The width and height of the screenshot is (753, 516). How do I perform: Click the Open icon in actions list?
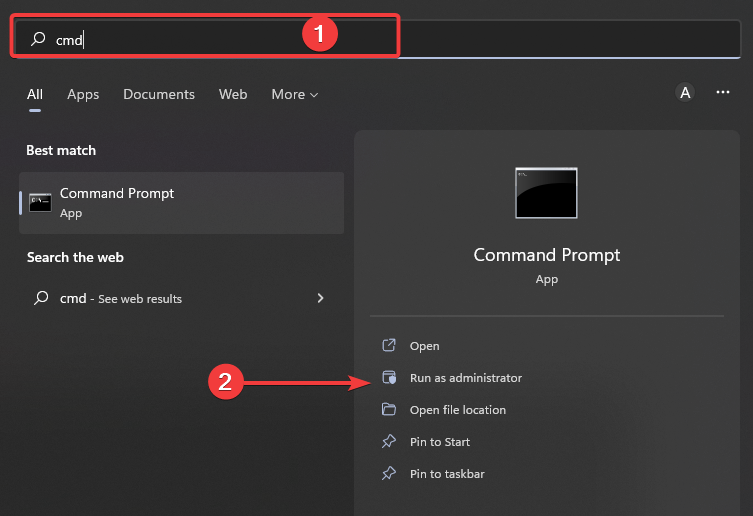(x=389, y=346)
